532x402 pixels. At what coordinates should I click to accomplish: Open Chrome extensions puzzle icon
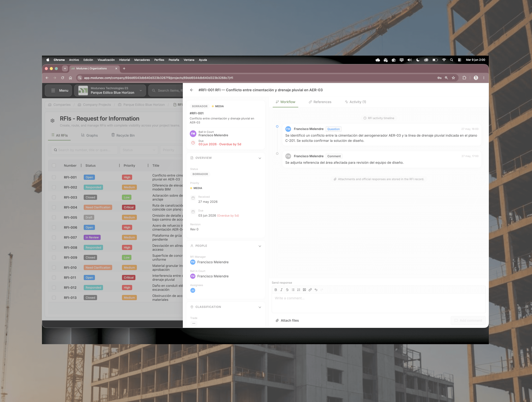pyautogui.click(x=464, y=78)
